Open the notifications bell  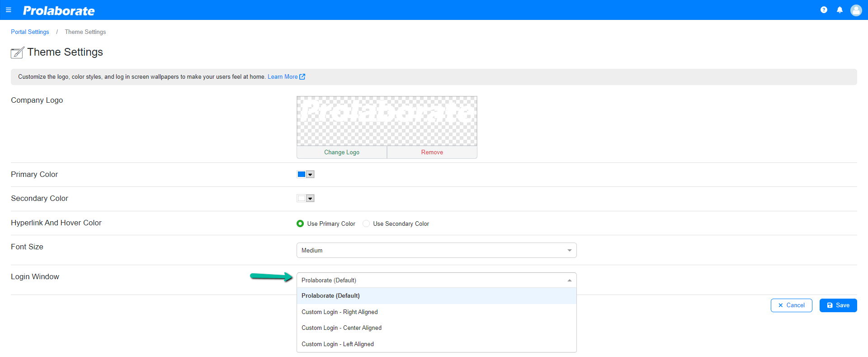pyautogui.click(x=840, y=10)
